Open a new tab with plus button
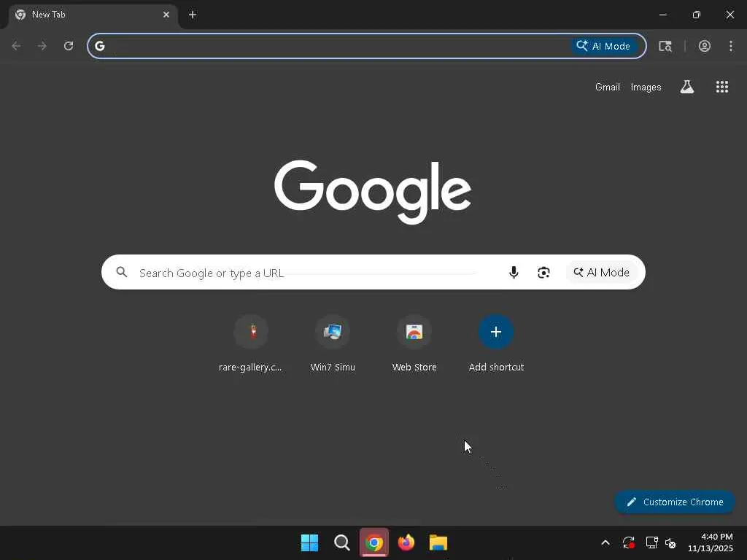This screenshot has height=560, width=747. point(193,15)
